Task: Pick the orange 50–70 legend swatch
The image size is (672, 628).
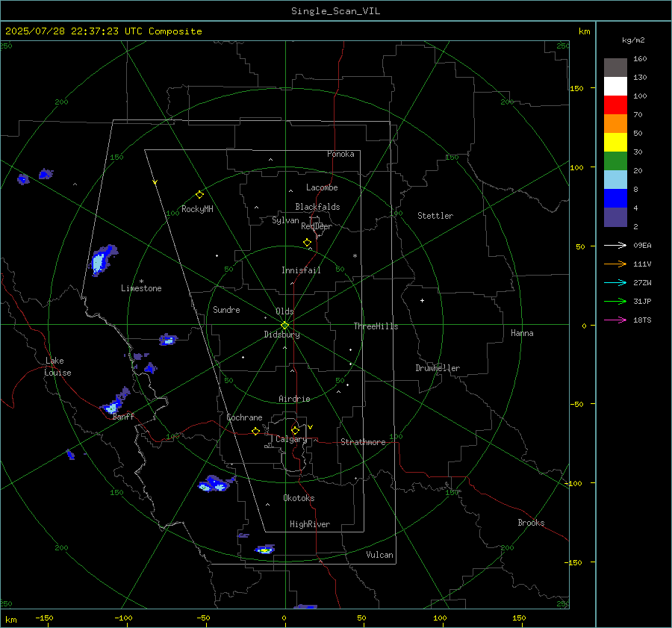Action: pos(615,124)
